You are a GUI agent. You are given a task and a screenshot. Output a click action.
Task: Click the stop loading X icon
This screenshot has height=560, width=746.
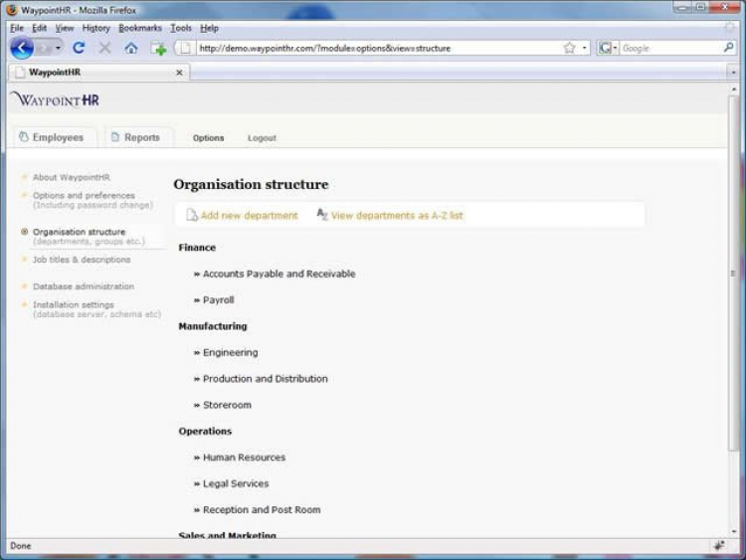pyautogui.click(x=105, y=48)
